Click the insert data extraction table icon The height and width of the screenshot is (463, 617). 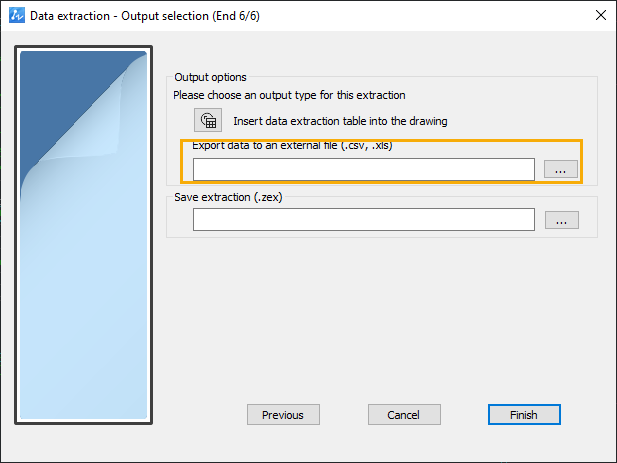(x=208, y=120)
